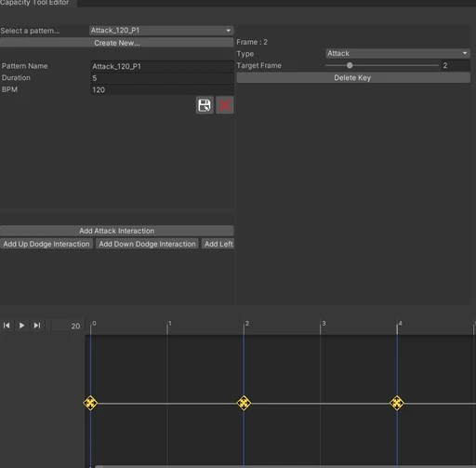Click the Add Left interaction button
Image resolution: width=476 pixels, height=468 pixels.
(x=218, y=244)
